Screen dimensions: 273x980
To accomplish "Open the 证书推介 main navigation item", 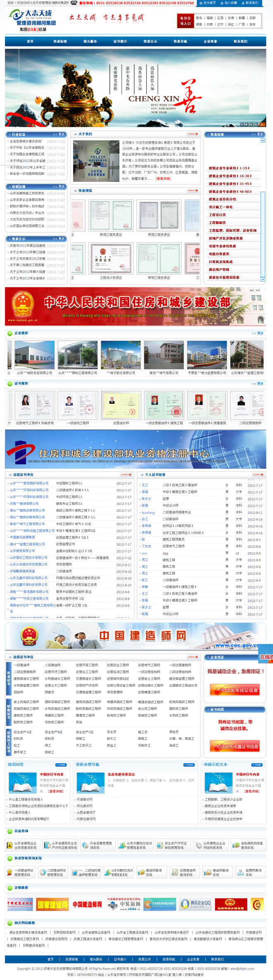I will coord(120,41).
